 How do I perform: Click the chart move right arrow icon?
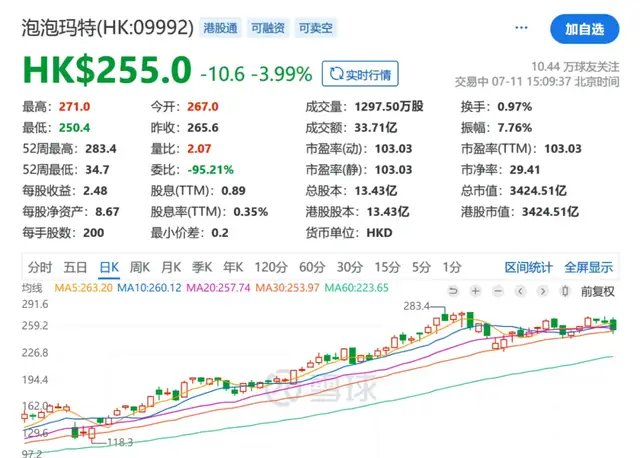tap(542, 291)
